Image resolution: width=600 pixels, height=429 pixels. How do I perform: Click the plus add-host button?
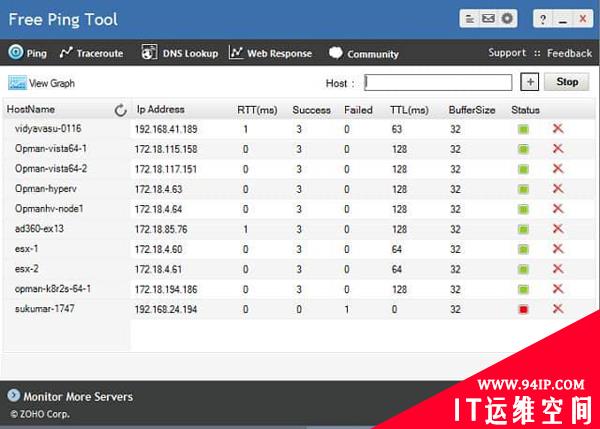(x=530, y=82)
